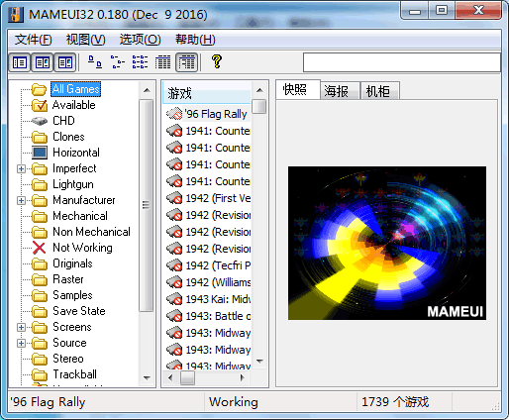509x420 pixels.
Task: Click the Working status bar field
Action: (x=280, y=402)
